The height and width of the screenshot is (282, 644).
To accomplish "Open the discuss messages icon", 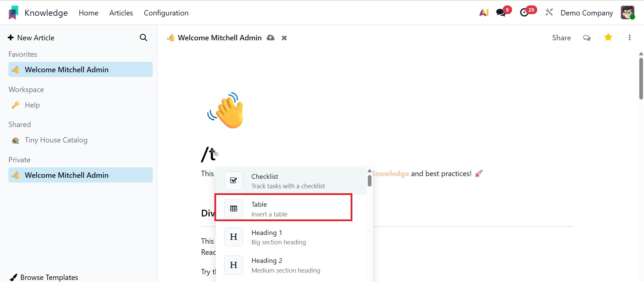I will click(501, 13).
